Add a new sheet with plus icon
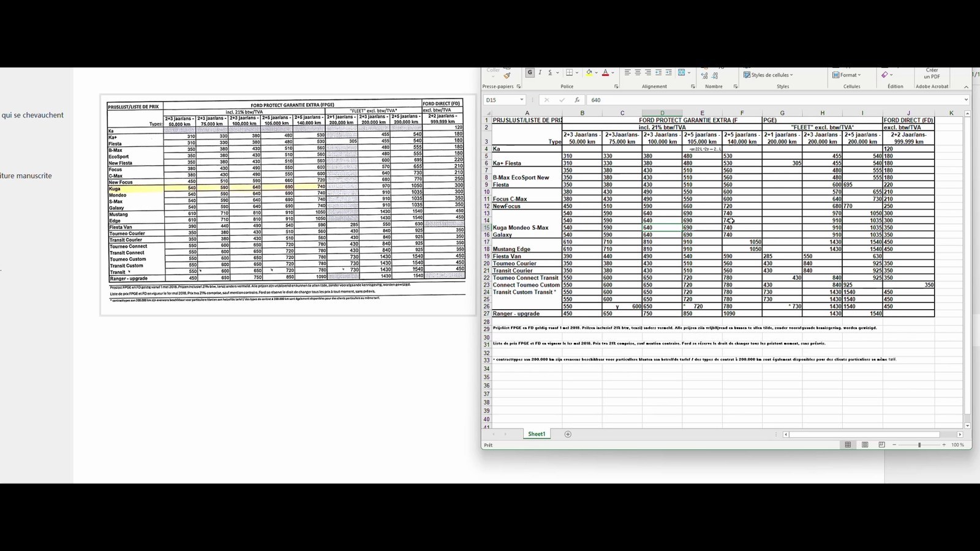 [x=568, y=434]
